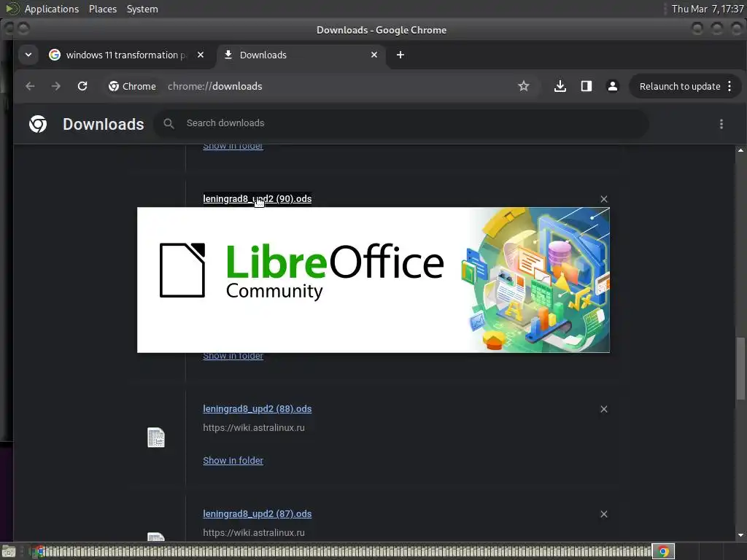Select the Downloads tab
Screen dimensions: 747x560
302,55
